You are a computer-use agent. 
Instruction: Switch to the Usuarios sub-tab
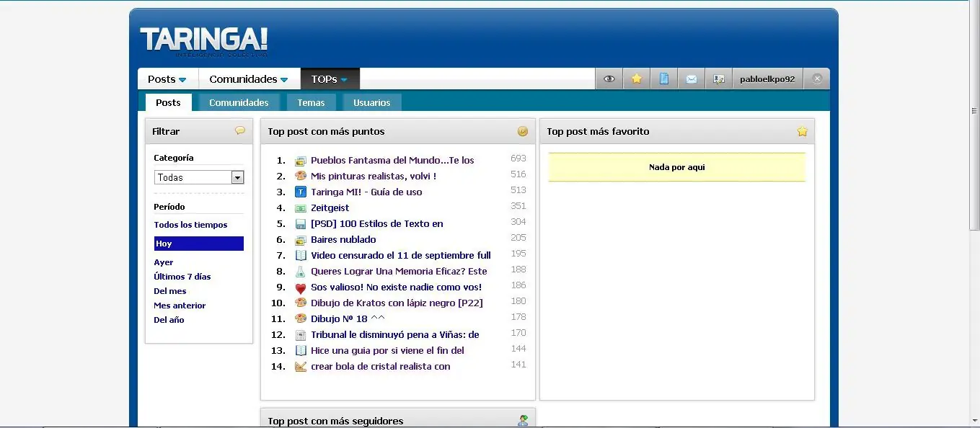pyautogui.click(x=371, y=102)
